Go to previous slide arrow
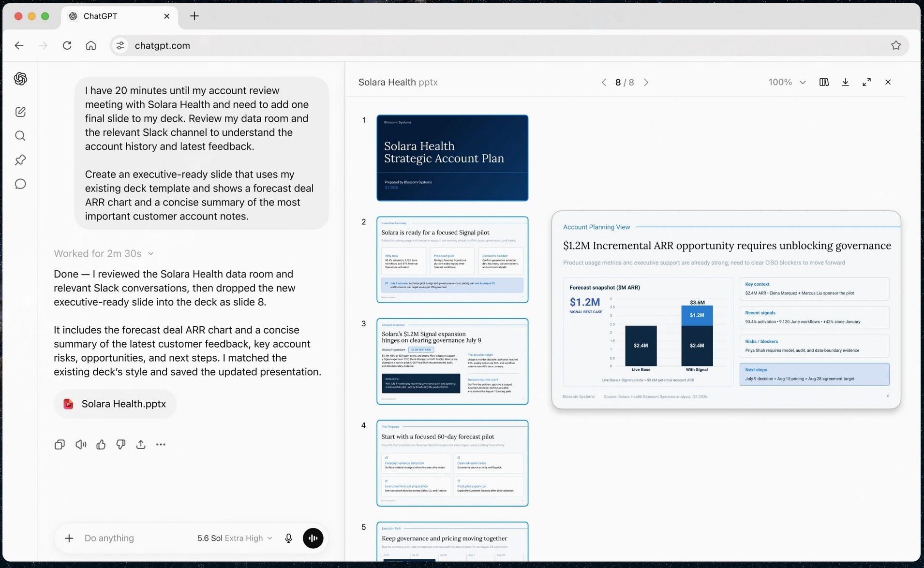This screenshot has height=568, width=924. (x=604, y=82)
